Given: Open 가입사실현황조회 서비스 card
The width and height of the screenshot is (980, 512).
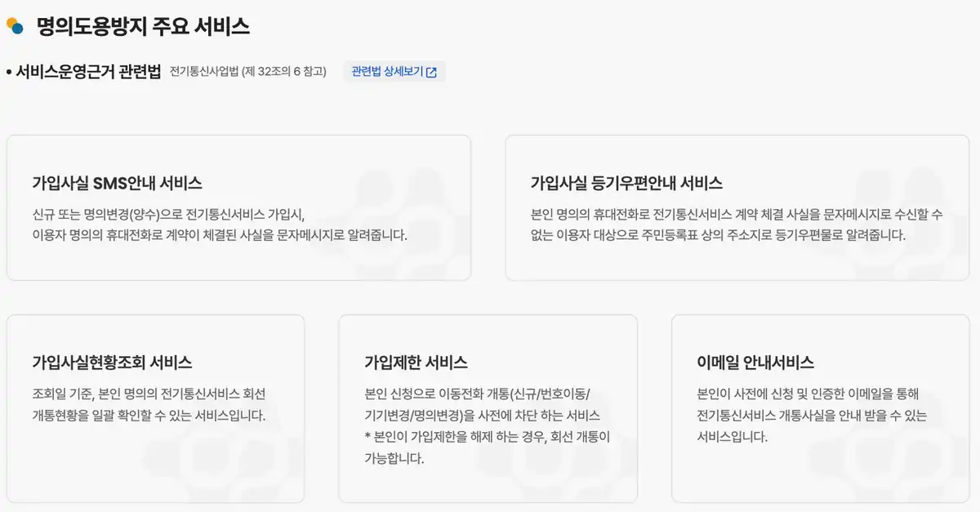Looking at the screenshot, I should (155, 408).
